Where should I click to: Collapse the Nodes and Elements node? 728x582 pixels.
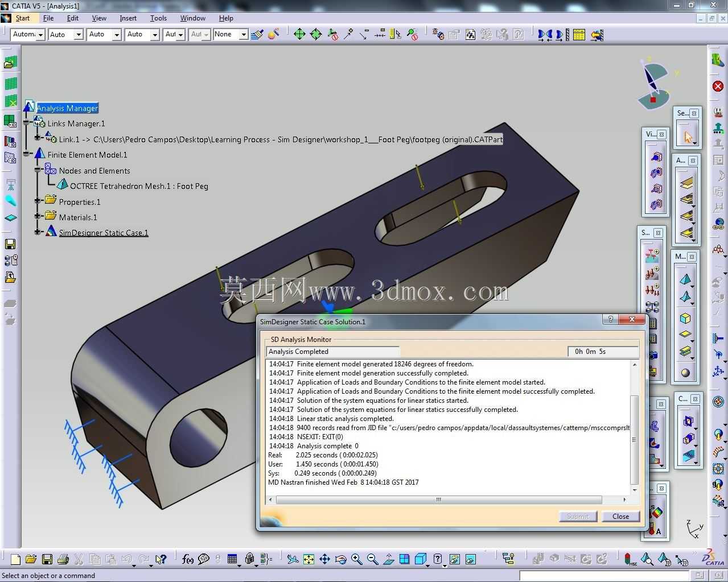pos(37,169)
